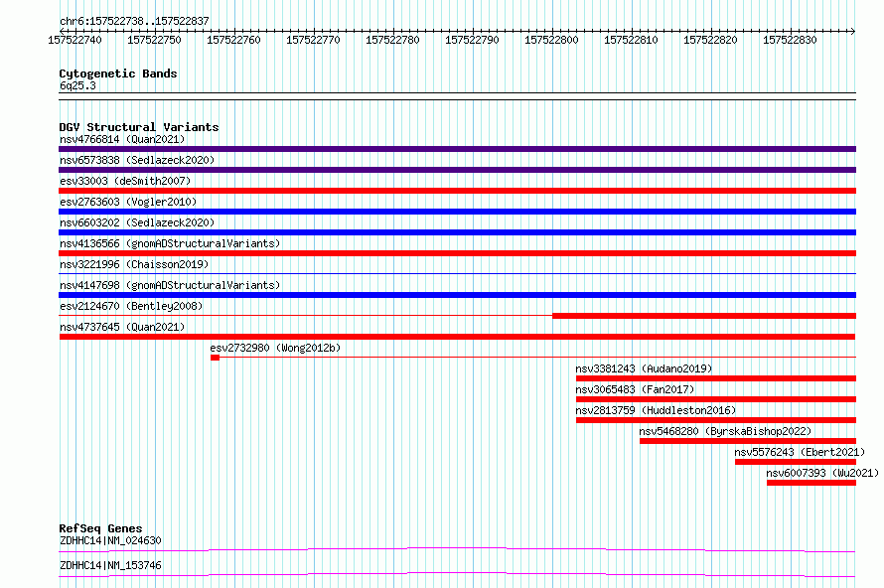Open esv2763603 (Vogler2010) variant label

point(128,202)
